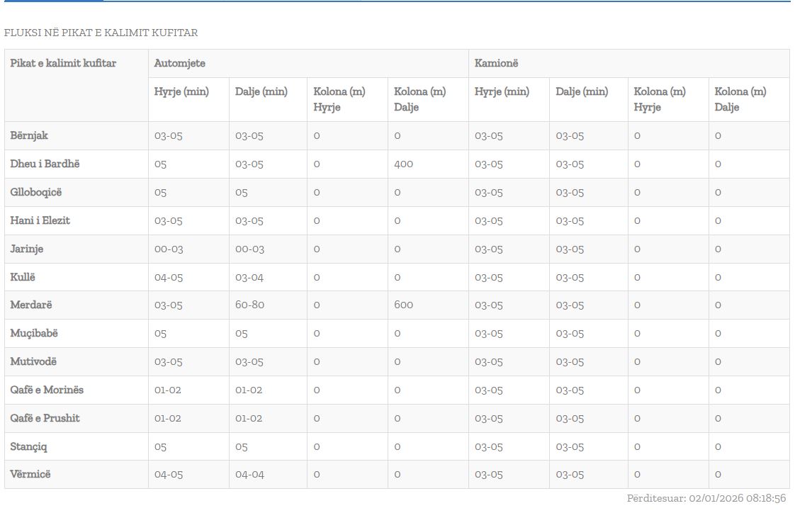Select the Qafë e Morinës row name
The width and height of the screenshot is (812, 513).
[x=47, y=390]
